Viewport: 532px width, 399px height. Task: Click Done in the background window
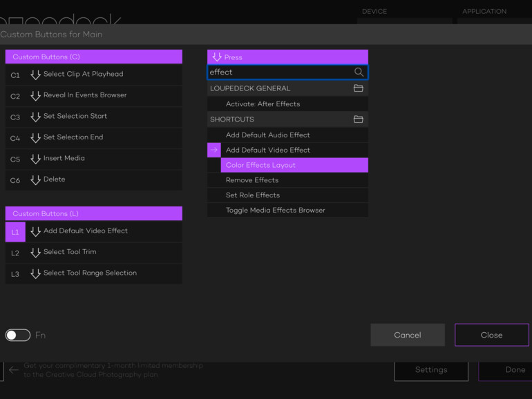point(506,370)
